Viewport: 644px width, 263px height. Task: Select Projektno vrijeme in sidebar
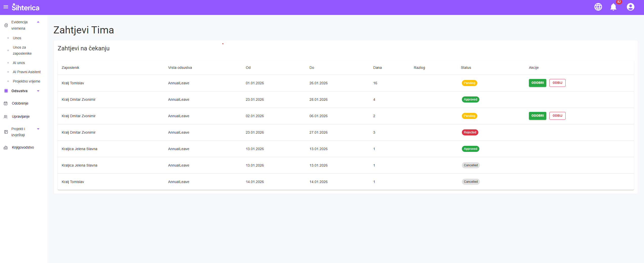click(26, 81)
